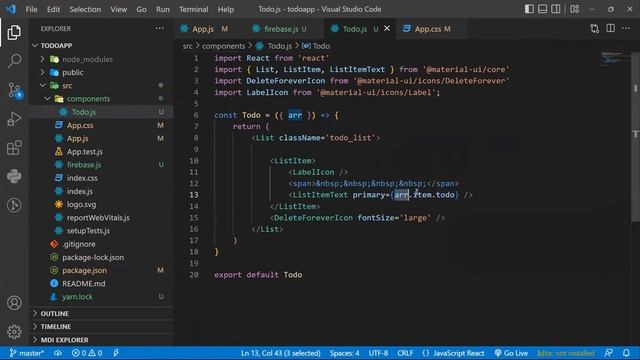Open the Manage settings gear
Viewport: 640px width, 360px height.
14,331
